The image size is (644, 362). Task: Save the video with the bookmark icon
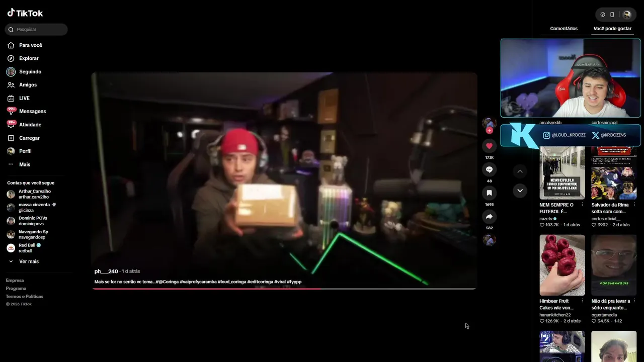(x=489, y=193)
